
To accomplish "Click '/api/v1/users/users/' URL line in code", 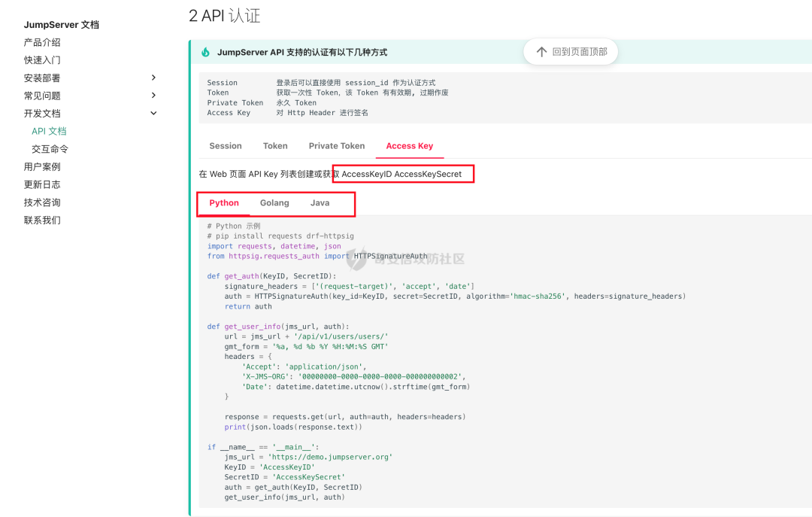I will click(306, 336).
